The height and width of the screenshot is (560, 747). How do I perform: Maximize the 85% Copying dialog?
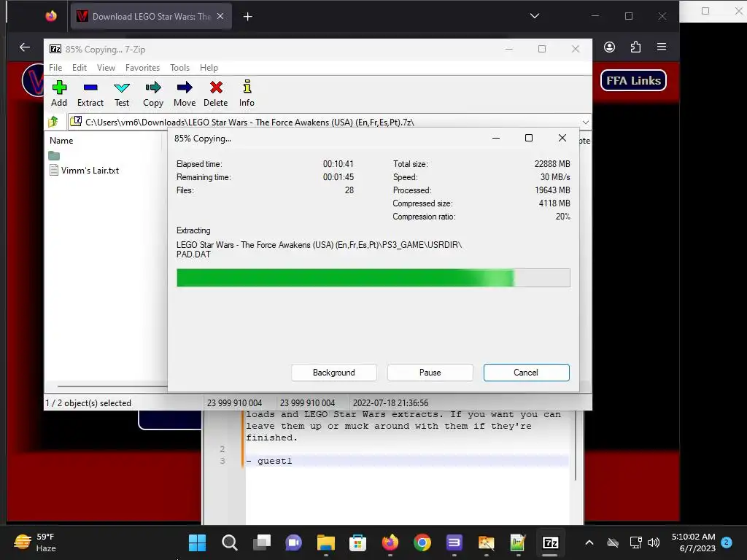(x=529, y=138)
